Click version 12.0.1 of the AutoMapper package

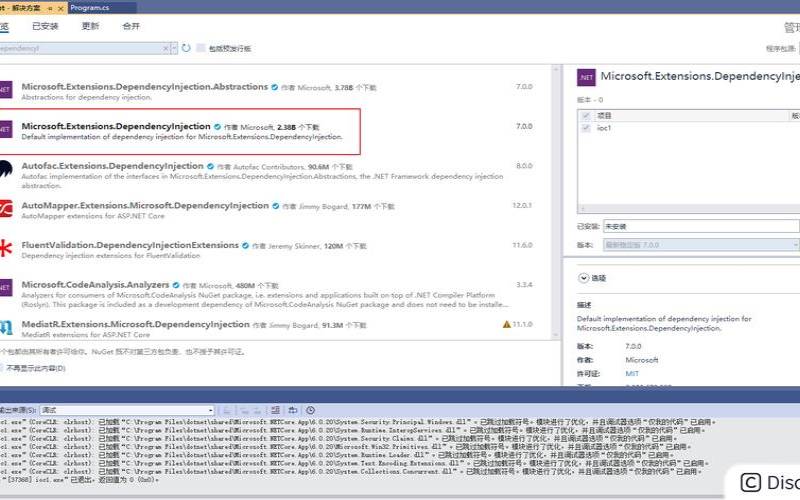(x=522, y=205)
